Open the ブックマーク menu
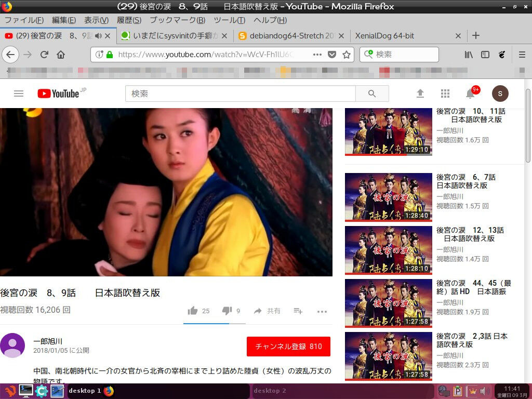 point(178,20)
